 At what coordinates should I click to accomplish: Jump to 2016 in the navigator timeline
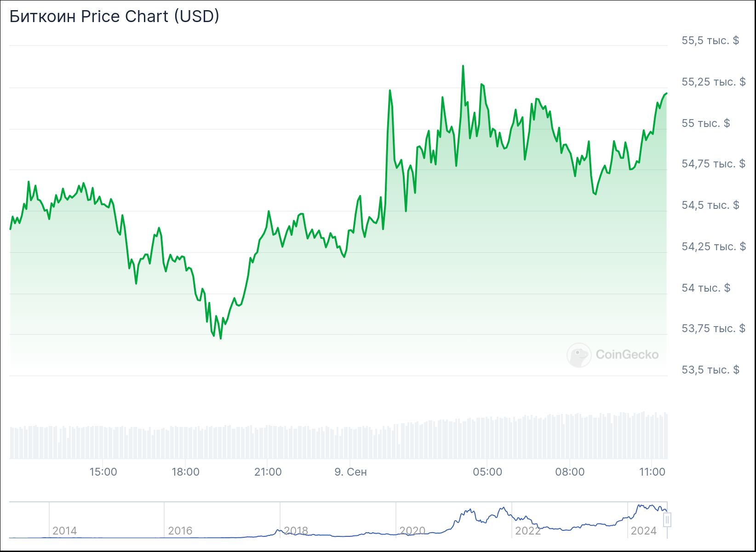(180, 531)
